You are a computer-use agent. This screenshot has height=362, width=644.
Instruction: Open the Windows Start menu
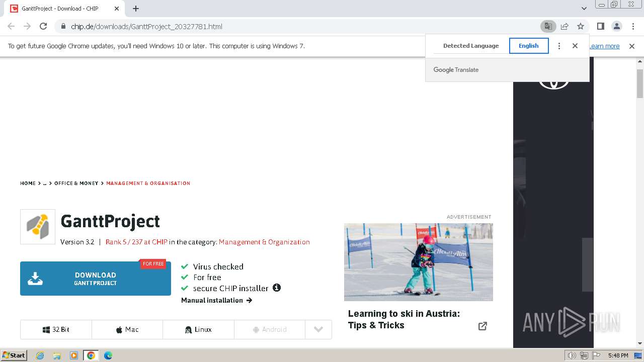pyautogui.click(x=14, y=355)
